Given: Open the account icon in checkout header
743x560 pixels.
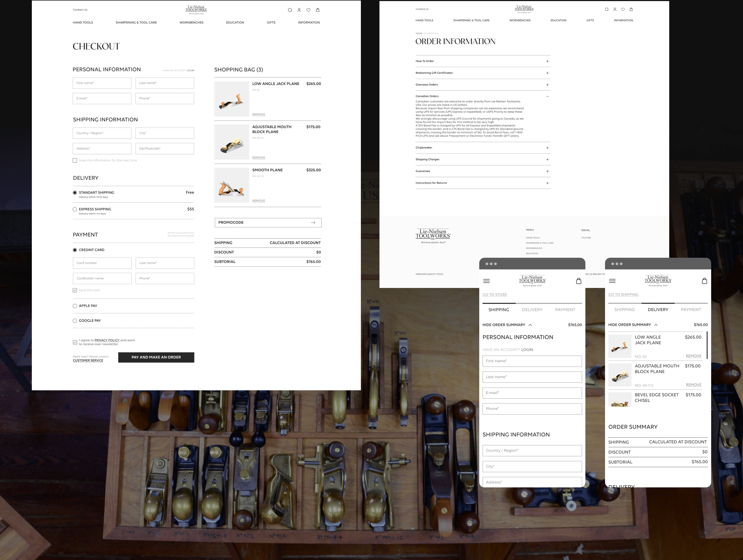Looking at the screenshot, I should pos(299,10).
